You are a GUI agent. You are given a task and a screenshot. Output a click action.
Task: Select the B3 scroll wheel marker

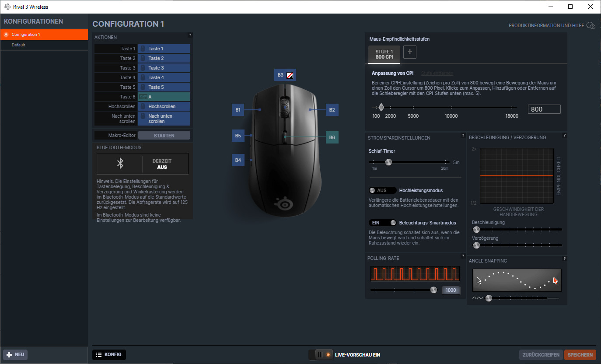click(285, 75)
